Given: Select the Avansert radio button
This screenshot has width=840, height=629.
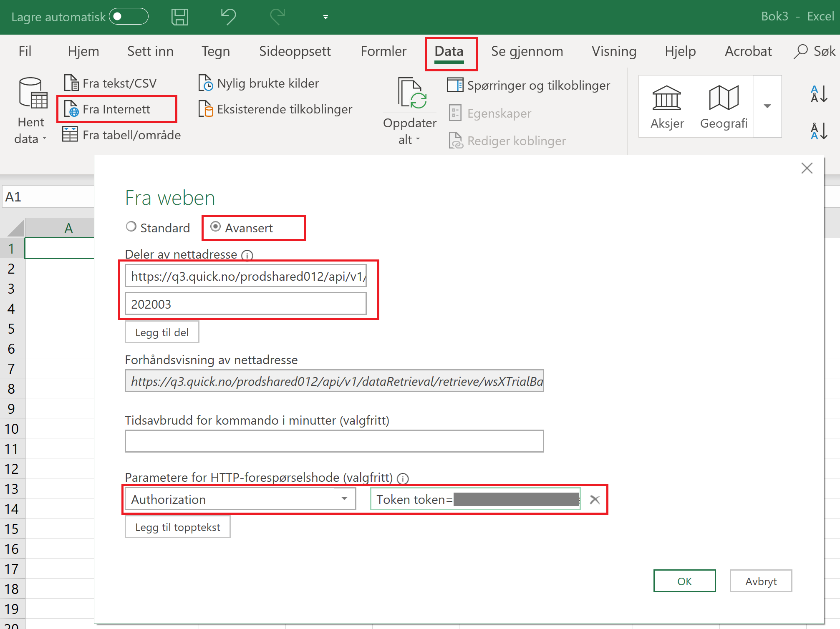Looking at the screenshot, I should click(x=216, y=226).
